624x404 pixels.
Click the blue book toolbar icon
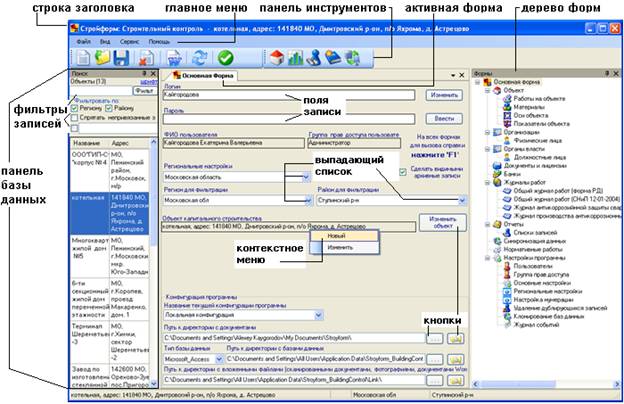333,58
